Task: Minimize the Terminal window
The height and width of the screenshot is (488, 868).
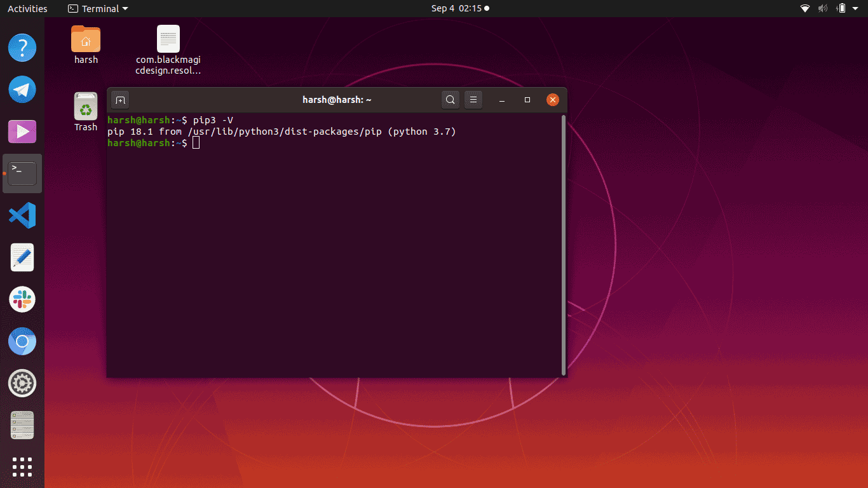Action: point(502,100)
